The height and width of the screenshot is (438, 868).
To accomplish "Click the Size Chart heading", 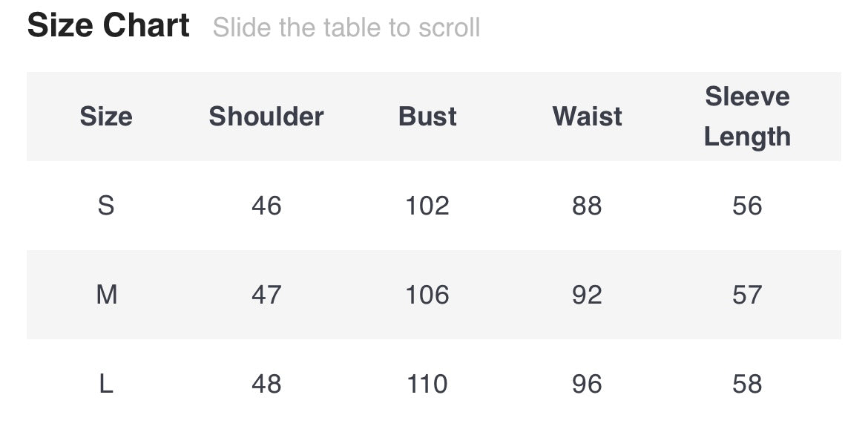I will pos(108,26).
